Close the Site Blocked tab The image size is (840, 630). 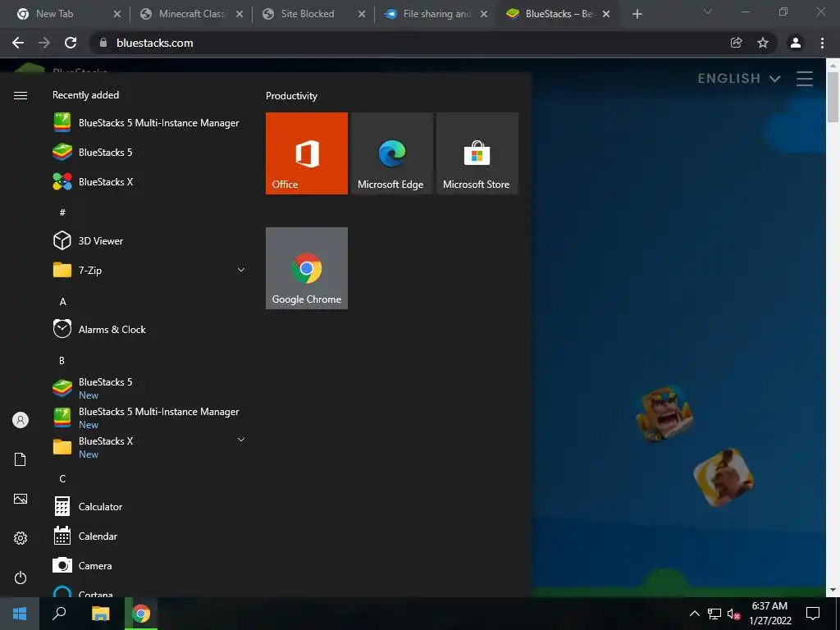[x=362, y=14]
